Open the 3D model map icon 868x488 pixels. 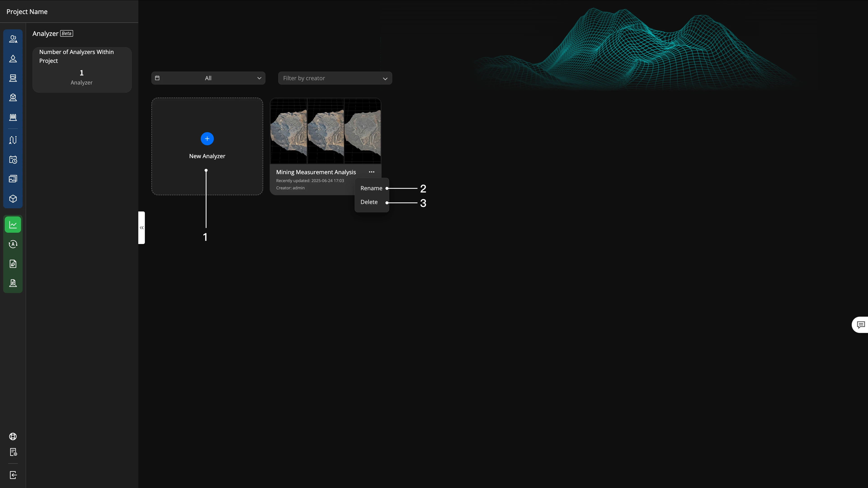13,98
